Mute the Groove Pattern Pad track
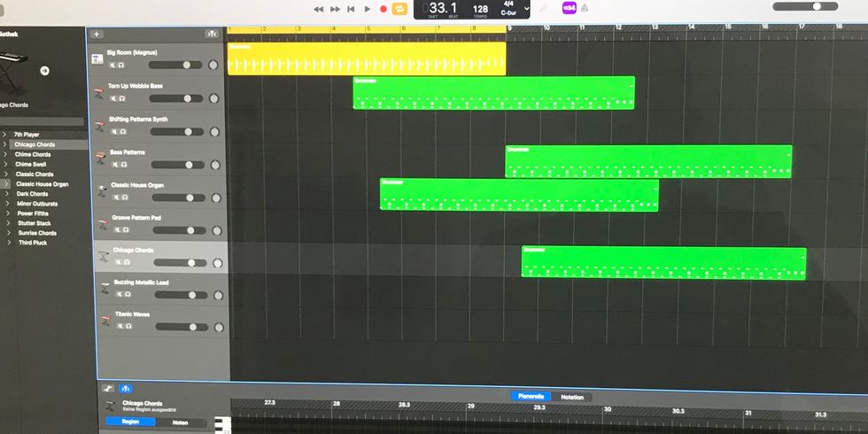 pos(118,229)
